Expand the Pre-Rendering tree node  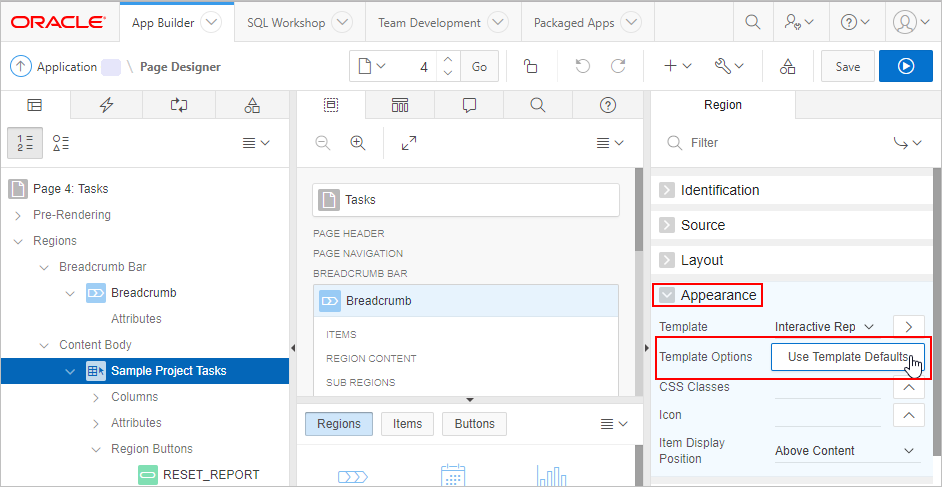coord(17,215)
